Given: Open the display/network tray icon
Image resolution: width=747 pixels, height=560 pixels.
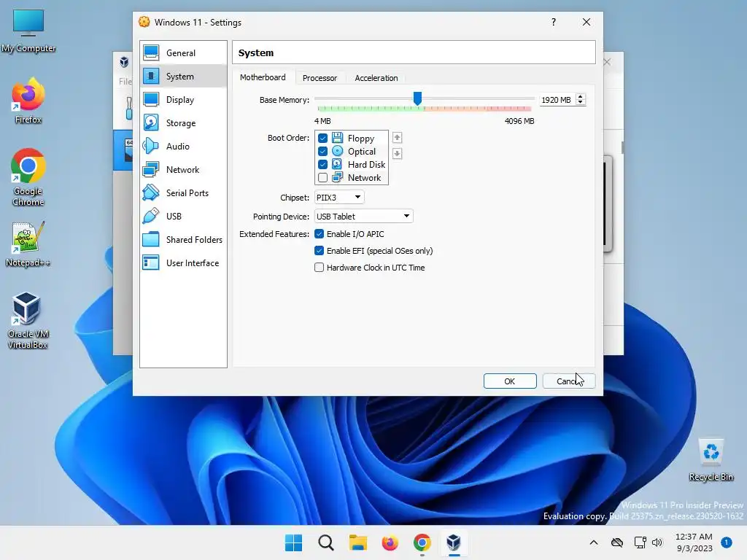Looking at the screenshot, I should (640, 542).
